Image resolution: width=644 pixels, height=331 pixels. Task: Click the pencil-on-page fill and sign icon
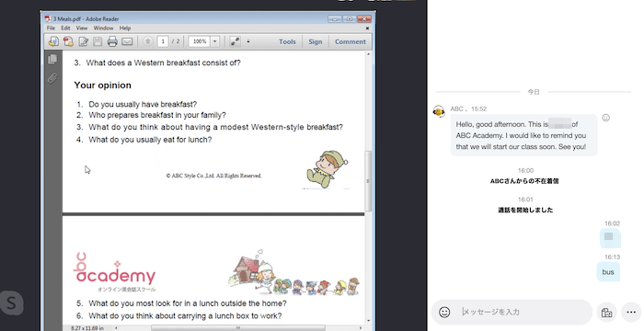tap(84, 41)
